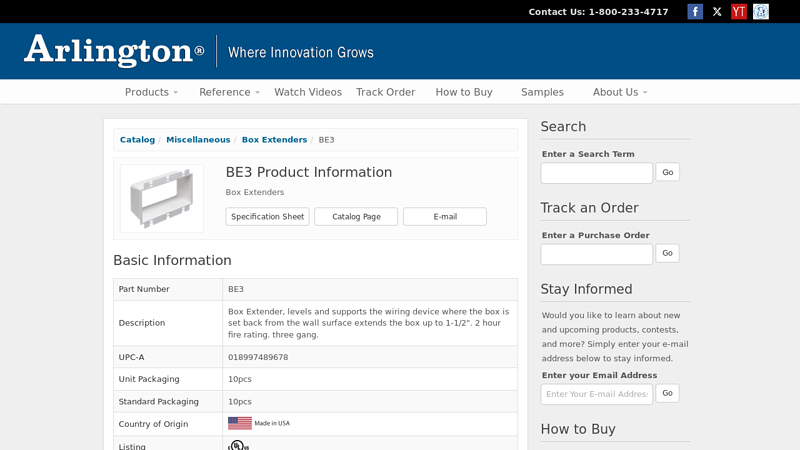Focus the Enter Your E-mail Address field
This screenshot has width=800, height=450.
pyautogui.click(x=596, y=394)
